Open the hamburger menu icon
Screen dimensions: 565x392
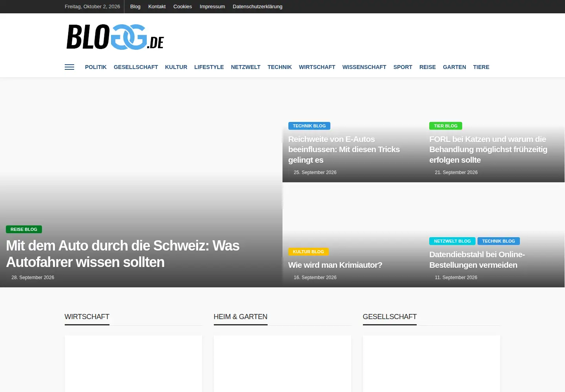coord(69,67)
